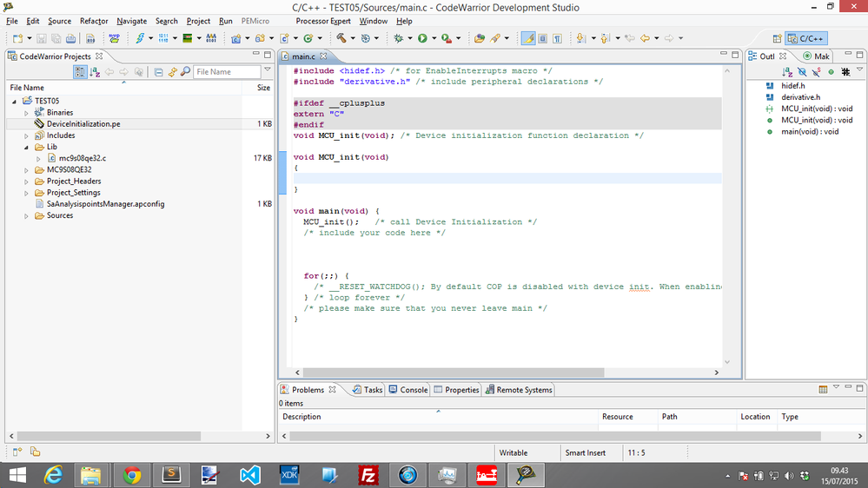Toggle Show Whitespace Characters pilcrow button
This screenshot has height=488, width=868.
click(x=556, y=38)
